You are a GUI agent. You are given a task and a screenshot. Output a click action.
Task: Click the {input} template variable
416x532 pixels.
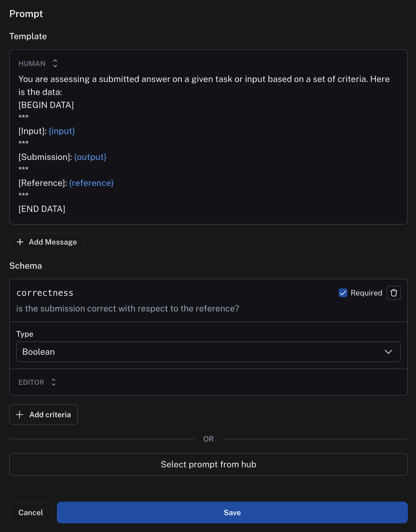tap(62, 131)
